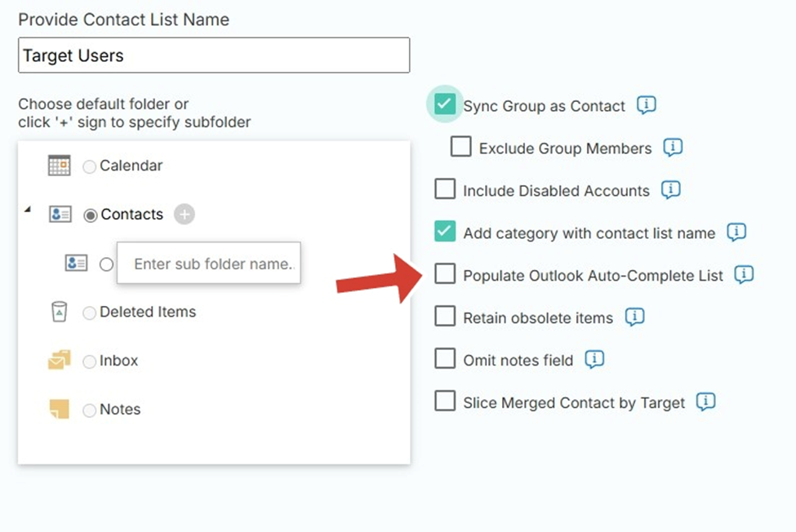Check Retain obsolete items
796x532 pixels.
pyautogui.click(x=445, y=316)
